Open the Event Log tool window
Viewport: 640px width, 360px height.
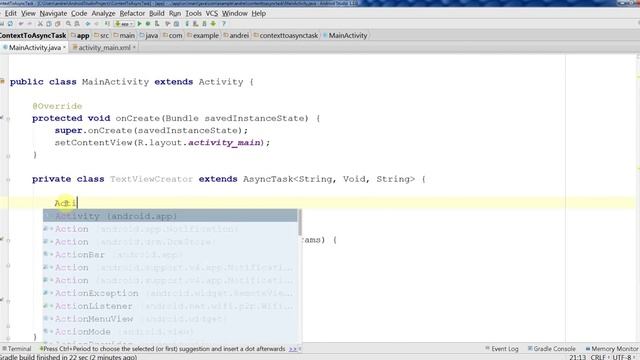tap(502, 349)
